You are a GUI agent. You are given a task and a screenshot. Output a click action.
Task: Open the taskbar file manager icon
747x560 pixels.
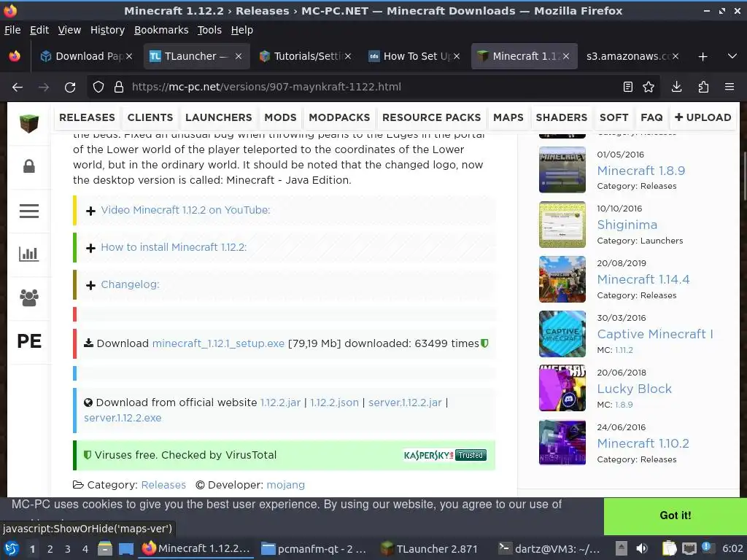click(105, 548)
